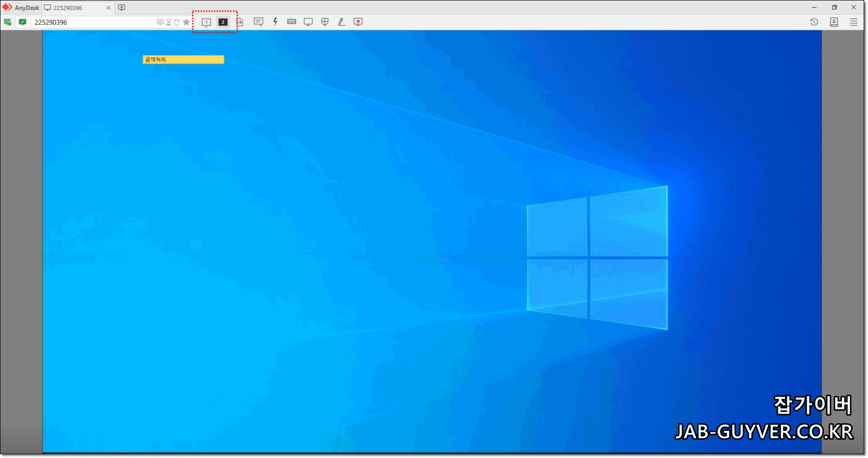Select the 225290396 session tab
The height and width of the screenshot is (458, 868).
pyautogui.click(x=77, y=8)
